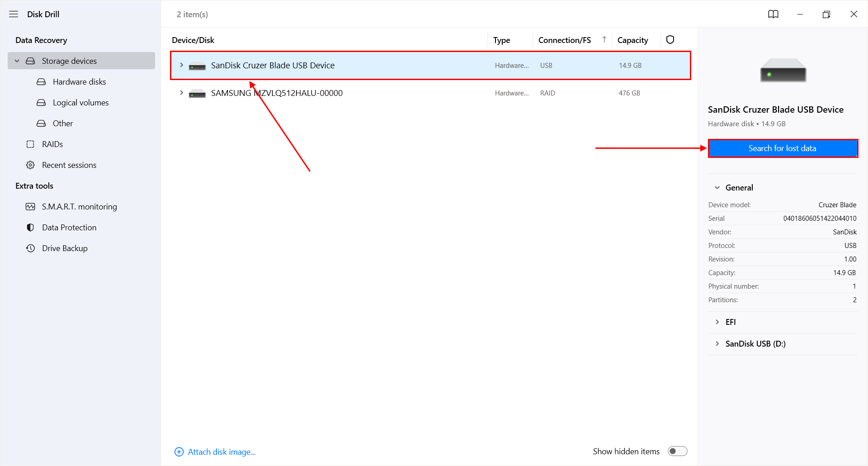Sort by Connection/FS column header
Viewport: 868px width, 466px height.
click(565, 40)
